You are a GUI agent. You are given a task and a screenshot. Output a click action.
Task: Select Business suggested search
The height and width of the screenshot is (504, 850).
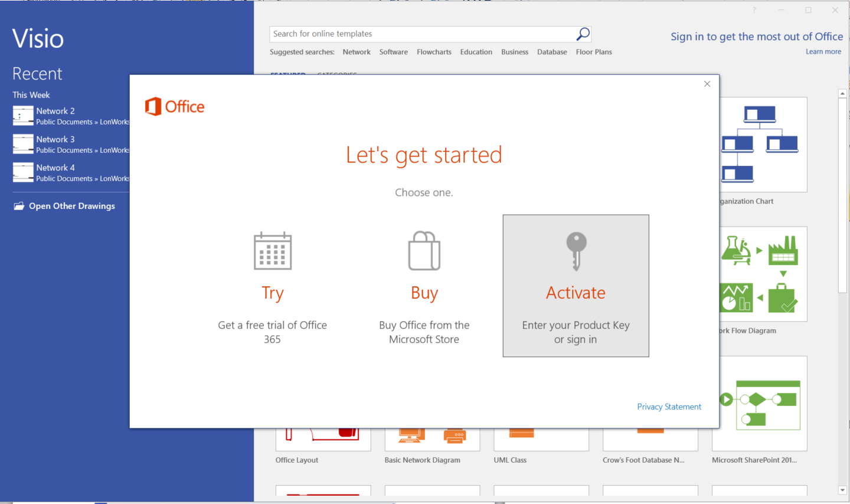point(515,52)
